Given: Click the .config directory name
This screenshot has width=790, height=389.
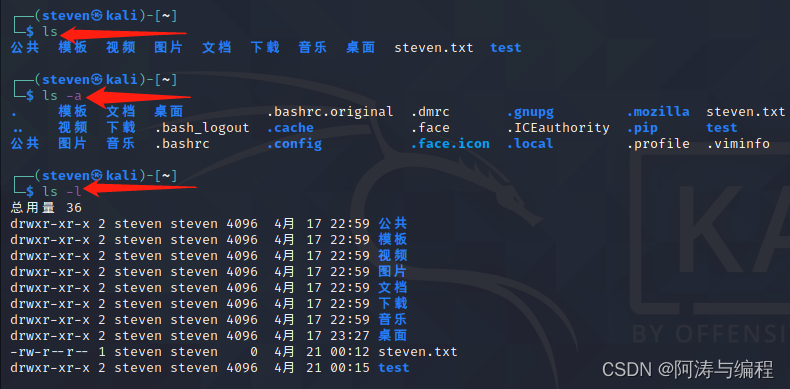Looking at the screenshot, I should click(294, 144).
